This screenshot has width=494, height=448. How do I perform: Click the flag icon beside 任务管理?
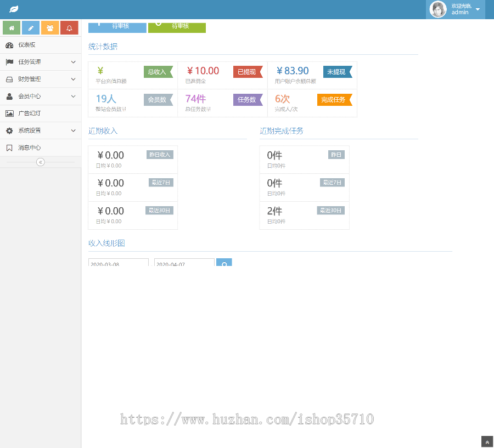point(9,62)
